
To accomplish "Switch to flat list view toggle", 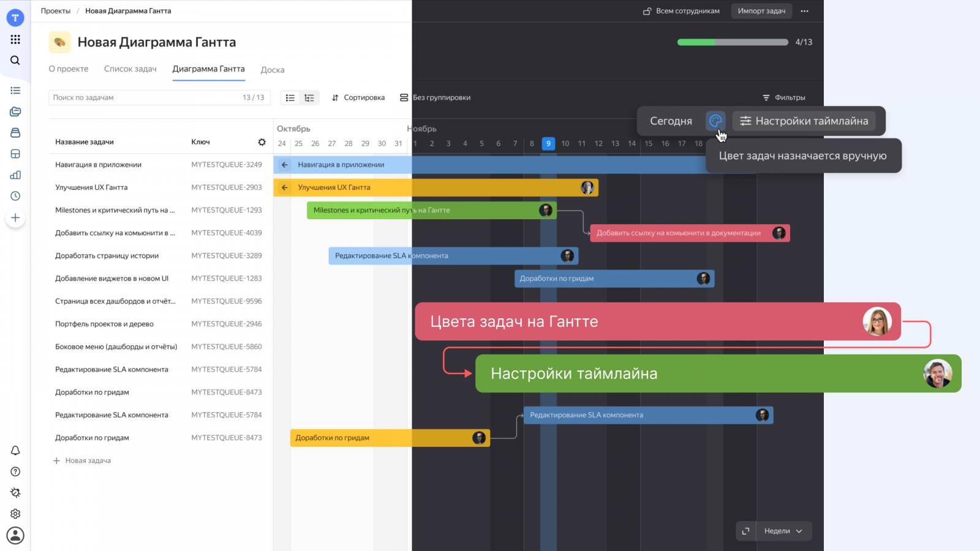I will click(290, 98).
